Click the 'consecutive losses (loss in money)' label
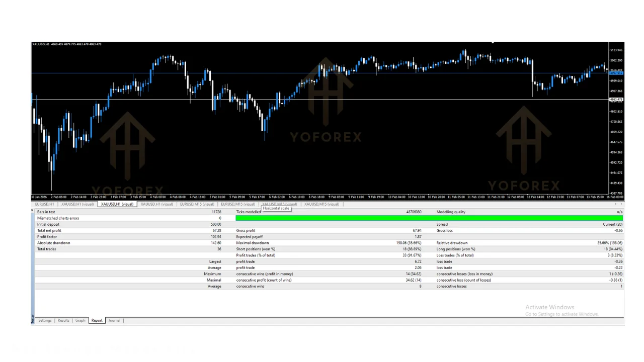 [x=464, y=274]
